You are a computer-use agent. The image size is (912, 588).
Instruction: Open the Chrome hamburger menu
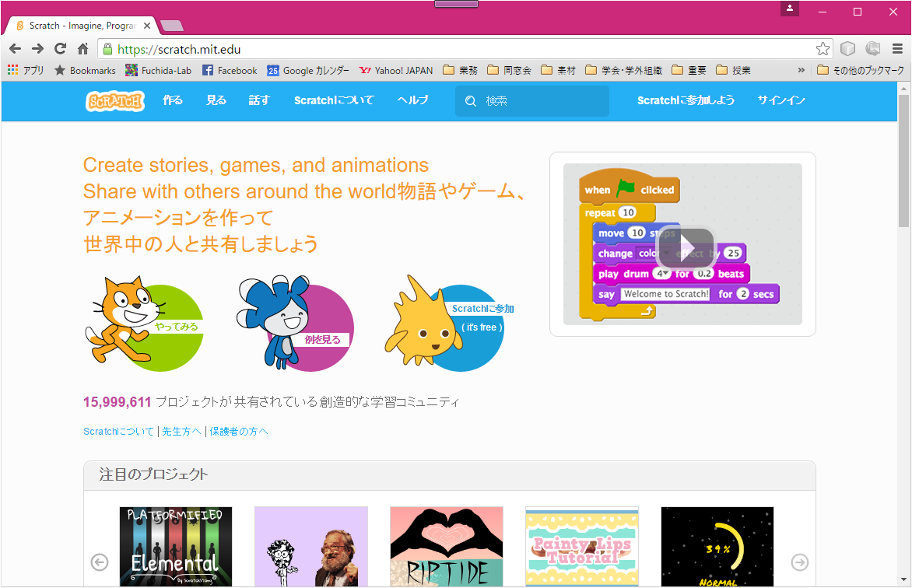(x=897, y=49)
